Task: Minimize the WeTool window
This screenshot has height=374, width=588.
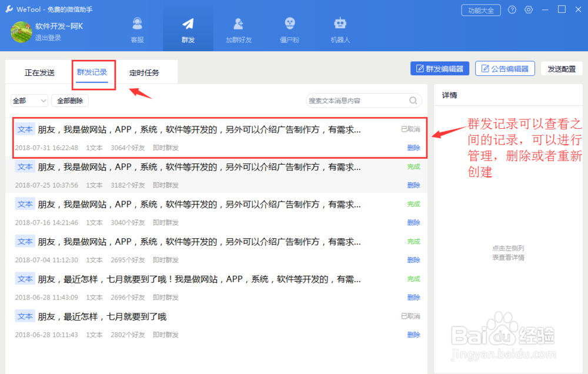Action: tap(545, 10)
